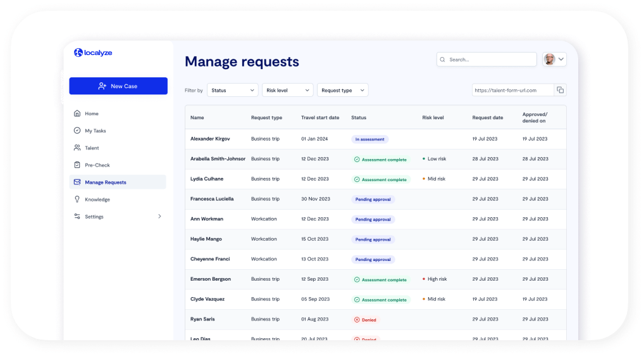Click the 01 Jan 2024 travel date
The width and height of the screenshot is (644, 356).
click(314, 139)
